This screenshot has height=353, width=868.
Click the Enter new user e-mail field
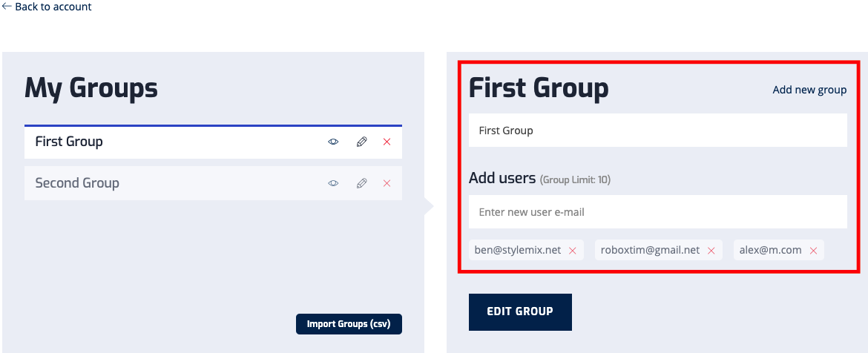(x=657, y=212)
